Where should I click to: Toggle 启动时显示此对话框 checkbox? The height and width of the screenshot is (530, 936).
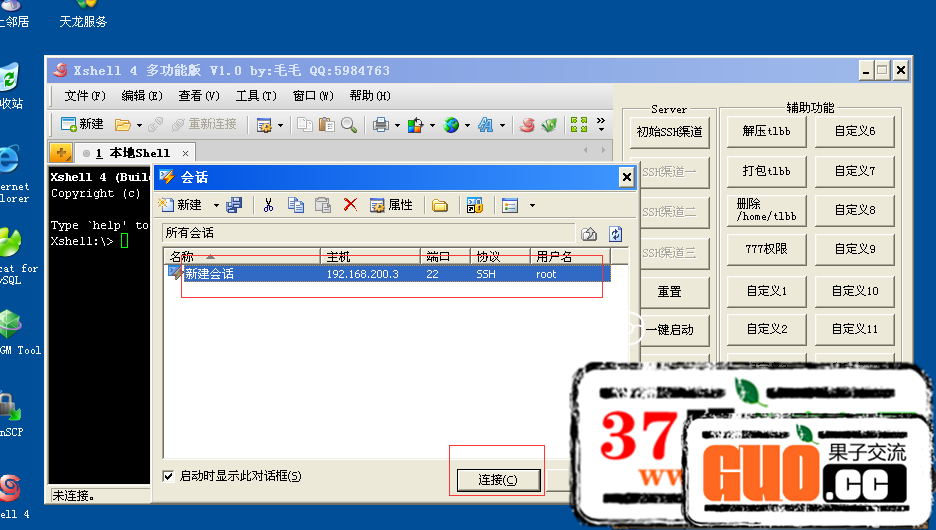tap(168, 476)
